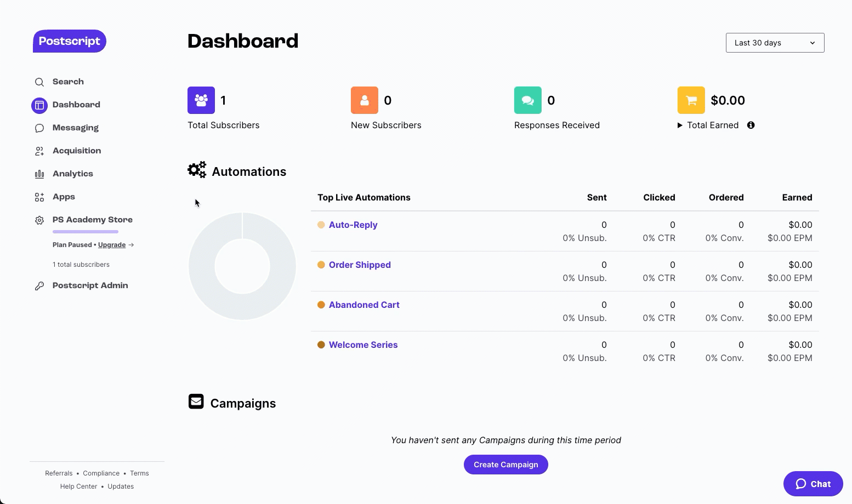This screenshot has width=852, height=504.
Task: Open the Auto-Reply automation
Action: tap(353, 225)
